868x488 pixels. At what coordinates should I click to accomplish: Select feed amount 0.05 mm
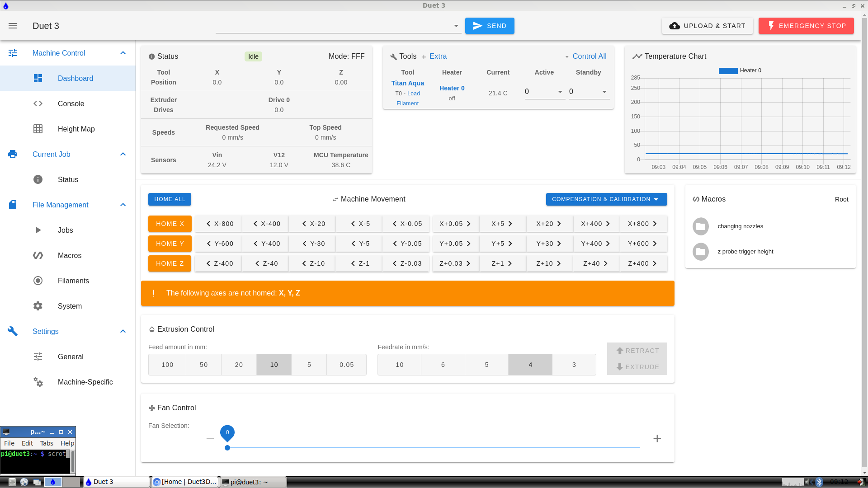click(347, 365)
